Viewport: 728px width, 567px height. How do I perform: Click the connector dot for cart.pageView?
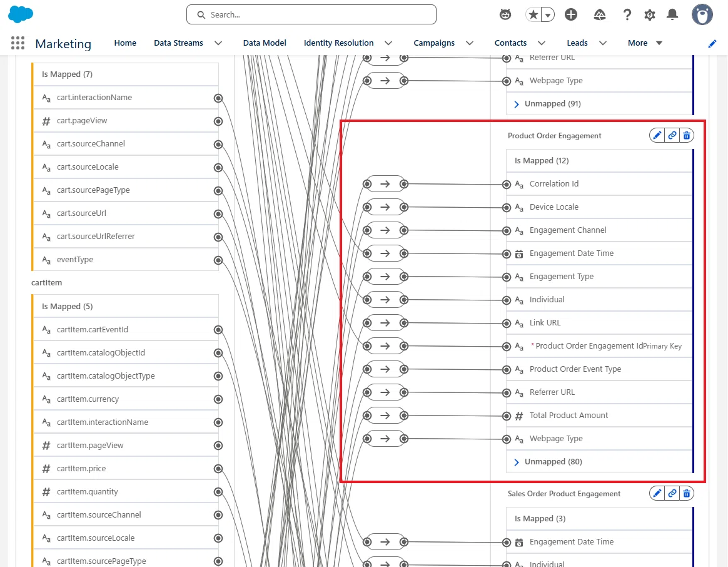(218, 121)
